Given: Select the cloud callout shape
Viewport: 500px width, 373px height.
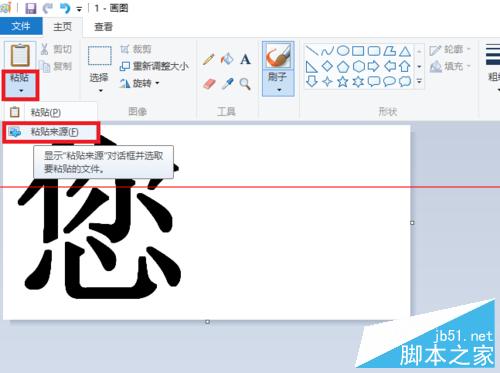Looking at the screenshot, I should point(405,81).
